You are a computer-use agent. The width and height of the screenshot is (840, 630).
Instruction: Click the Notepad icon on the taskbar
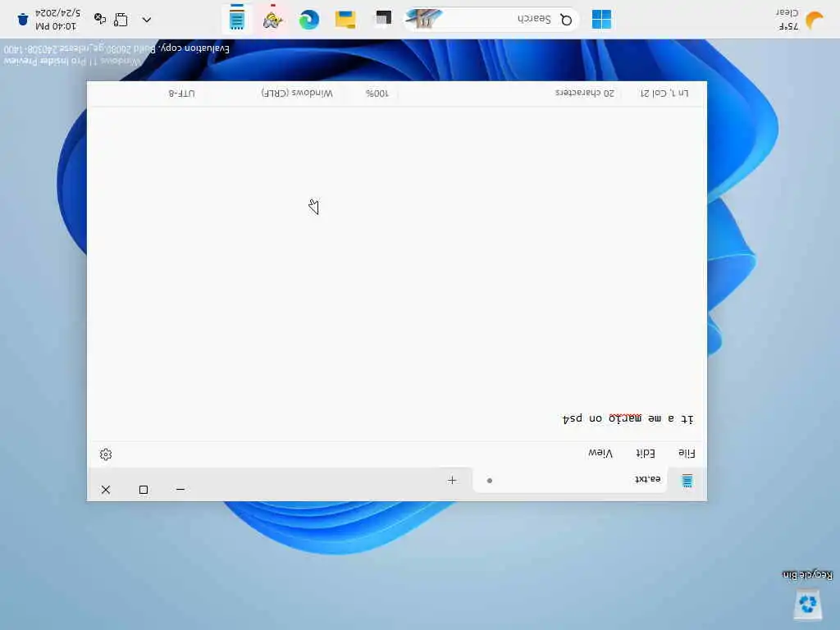click(237, 20)
